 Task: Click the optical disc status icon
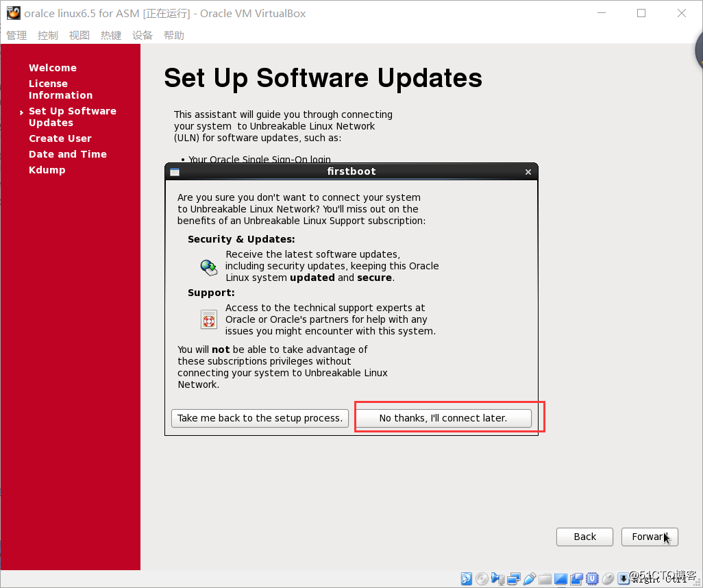click(x=482, y=578)
